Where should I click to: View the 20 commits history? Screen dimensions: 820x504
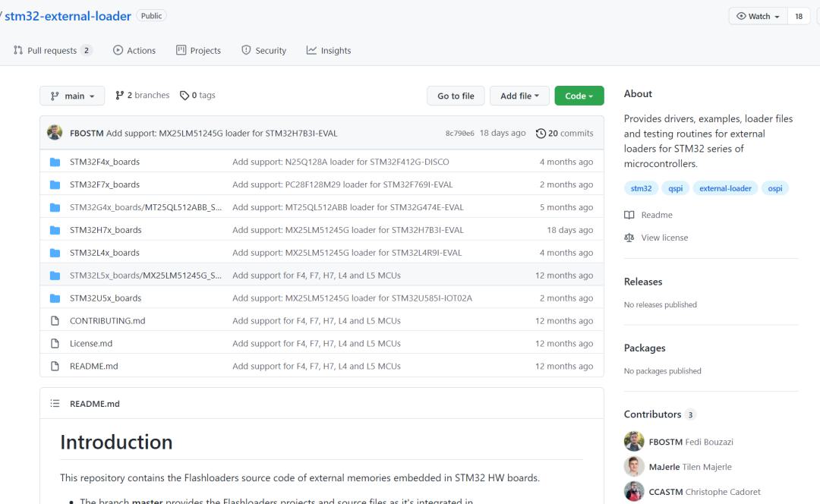(x=565, y=134)
